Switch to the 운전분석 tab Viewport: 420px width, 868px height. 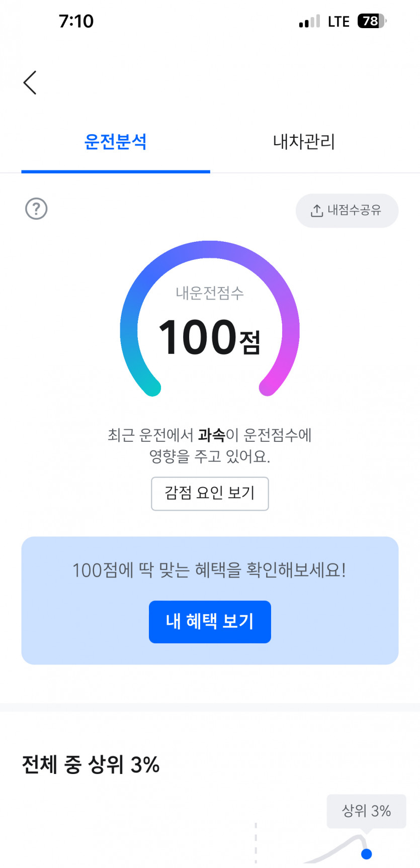(115, 142)
